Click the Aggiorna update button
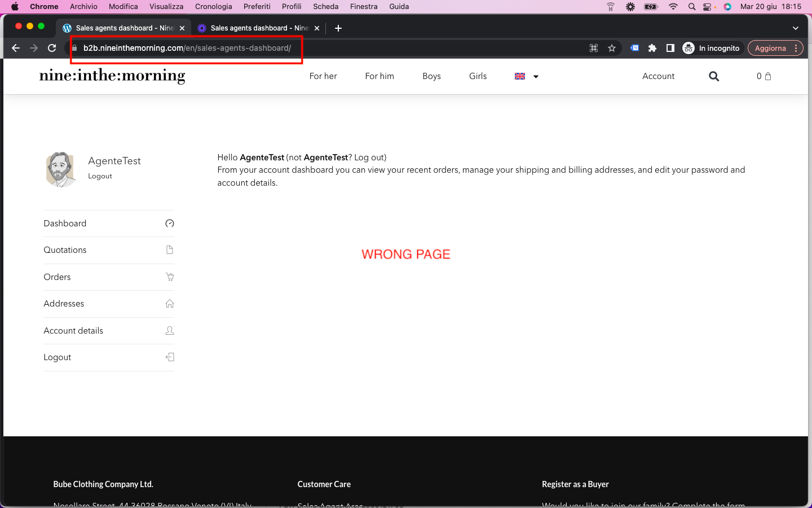The width and height of the screenshot is (812, 508). [770, 48]
